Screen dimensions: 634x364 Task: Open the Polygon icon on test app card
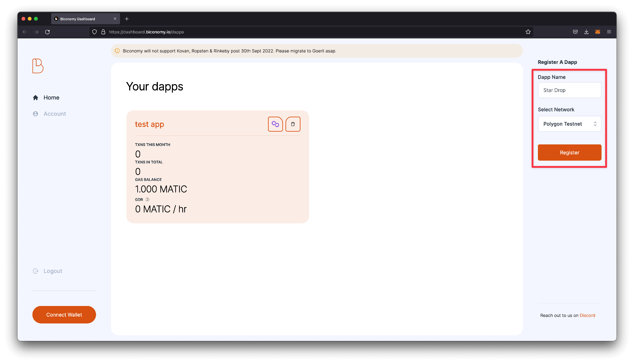276,124
